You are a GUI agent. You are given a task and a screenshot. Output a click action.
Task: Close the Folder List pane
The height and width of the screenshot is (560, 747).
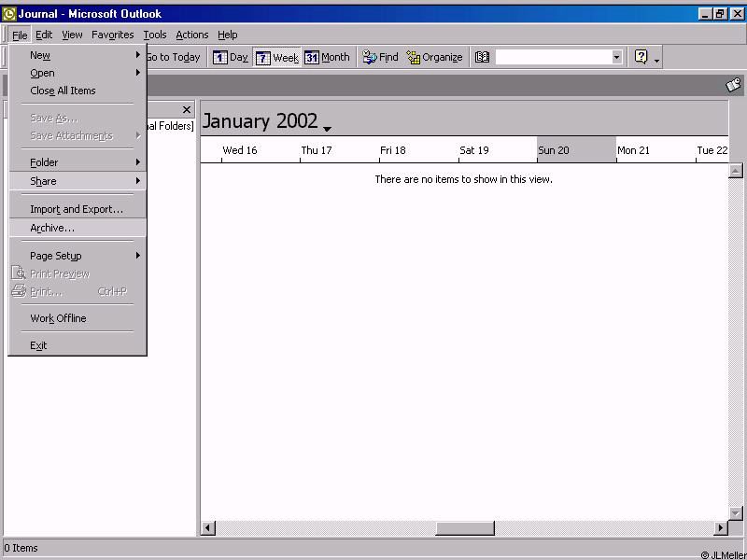pyautogui.click(x=187, y=110)
